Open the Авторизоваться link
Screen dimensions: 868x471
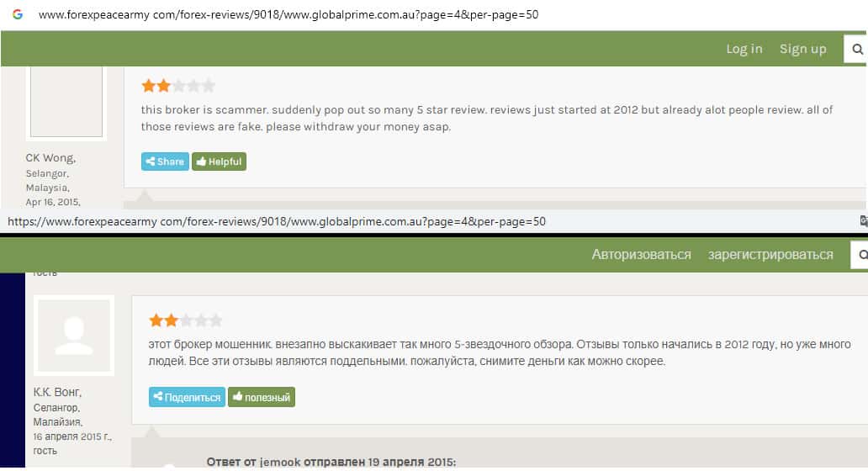pos(641,255)
